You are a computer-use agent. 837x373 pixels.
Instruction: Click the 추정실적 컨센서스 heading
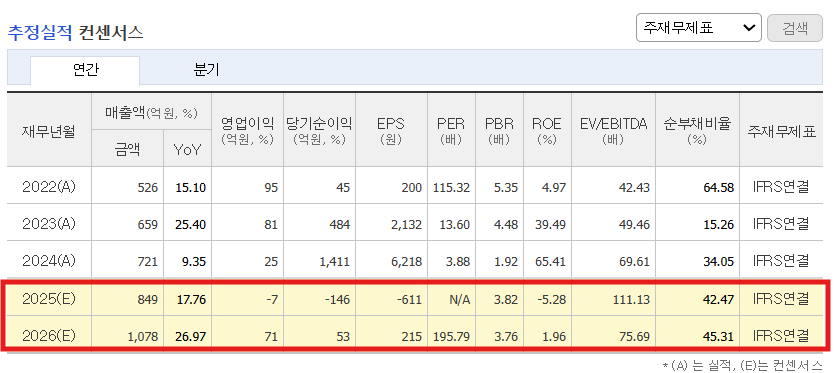click(x=75, y=33)
